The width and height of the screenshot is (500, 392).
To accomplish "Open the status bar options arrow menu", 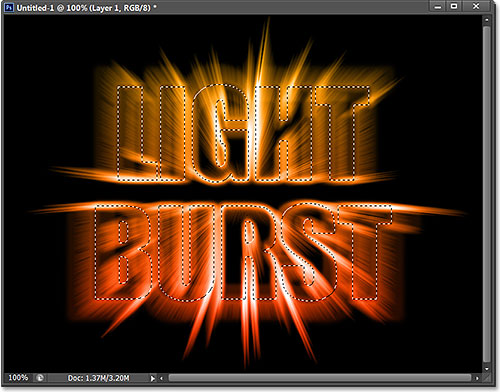I will click(x=152, y=378).
